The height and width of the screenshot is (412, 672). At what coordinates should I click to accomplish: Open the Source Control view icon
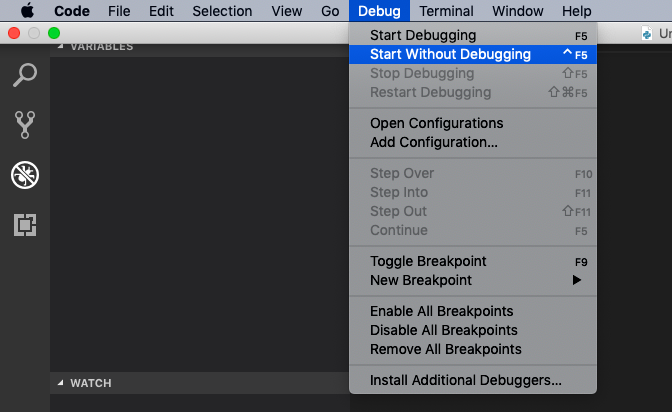click(25, 125)
